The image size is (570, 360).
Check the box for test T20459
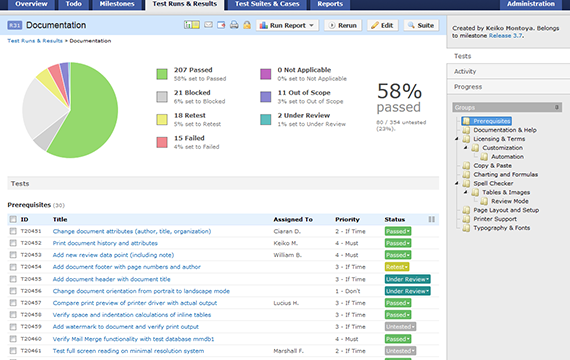(13, 327)
